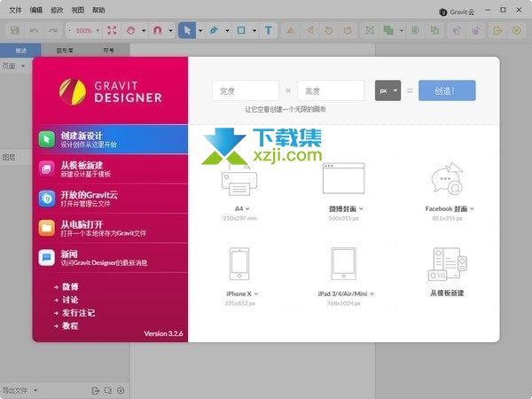The height and width of the screenshot is (399, 532).
Task: Click the present play icon
Action: tap(516, 30)
